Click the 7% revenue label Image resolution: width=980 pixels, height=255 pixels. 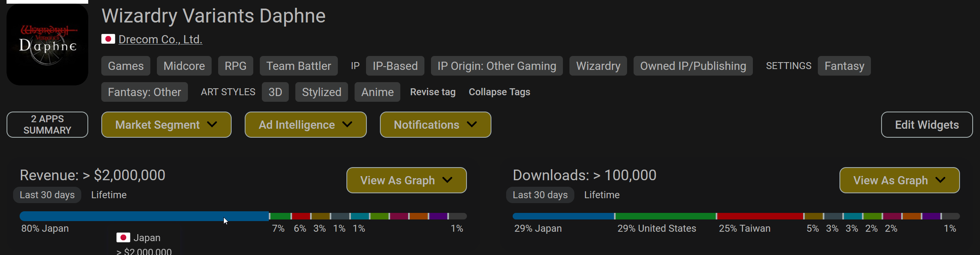coord(278,228)
